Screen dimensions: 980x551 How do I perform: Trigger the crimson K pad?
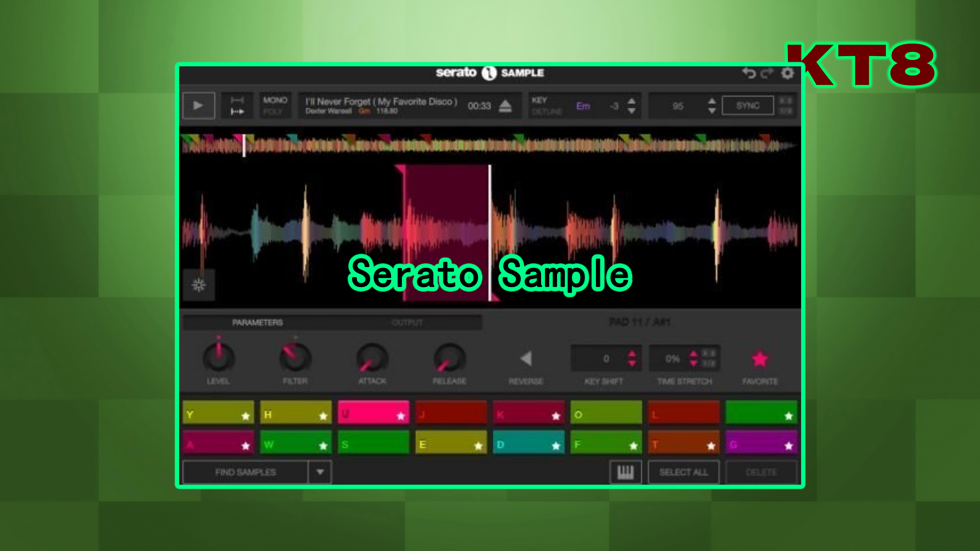coord(529,412)
